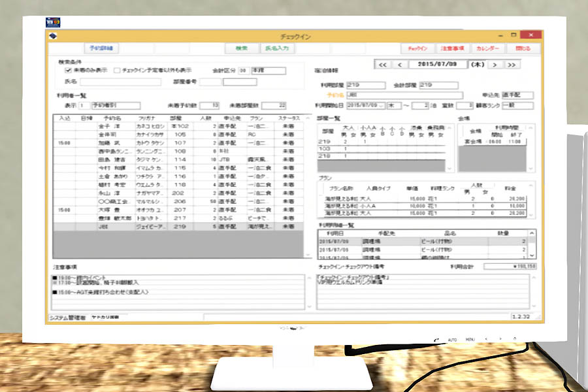Select the JBI row for room 219
588x392 pixels.
[176, 227]
